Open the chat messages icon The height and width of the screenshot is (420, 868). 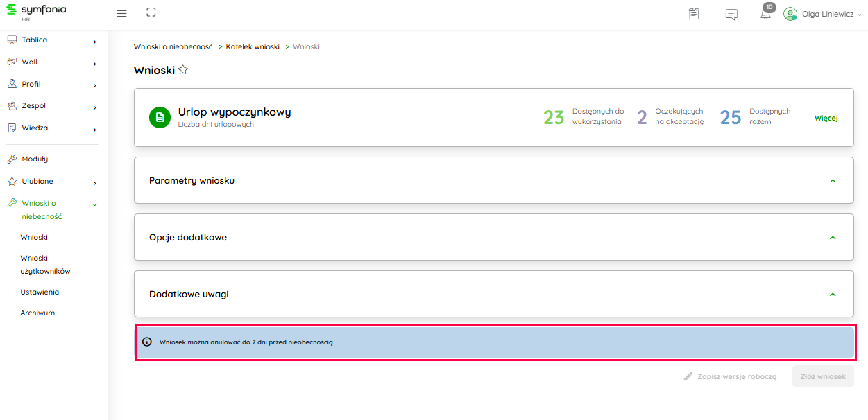731,14
